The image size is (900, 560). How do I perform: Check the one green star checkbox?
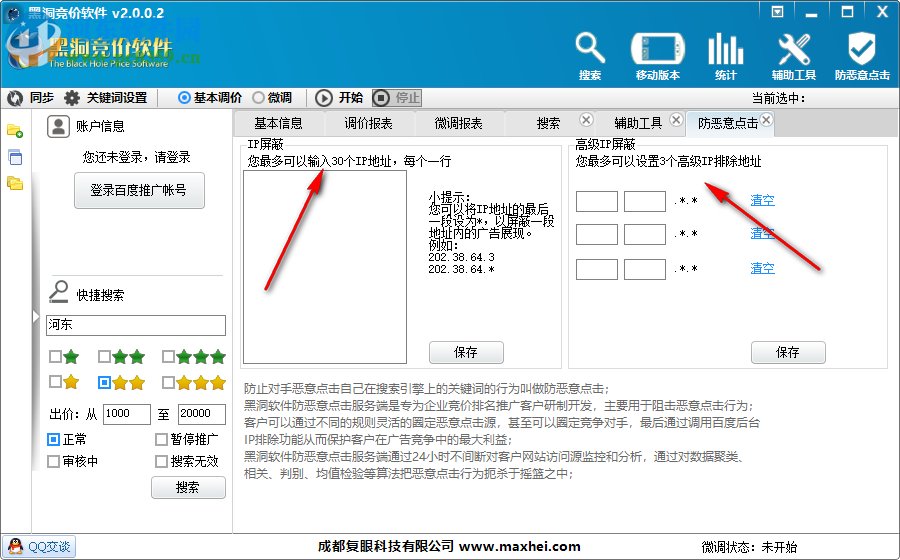click(55, 357)
